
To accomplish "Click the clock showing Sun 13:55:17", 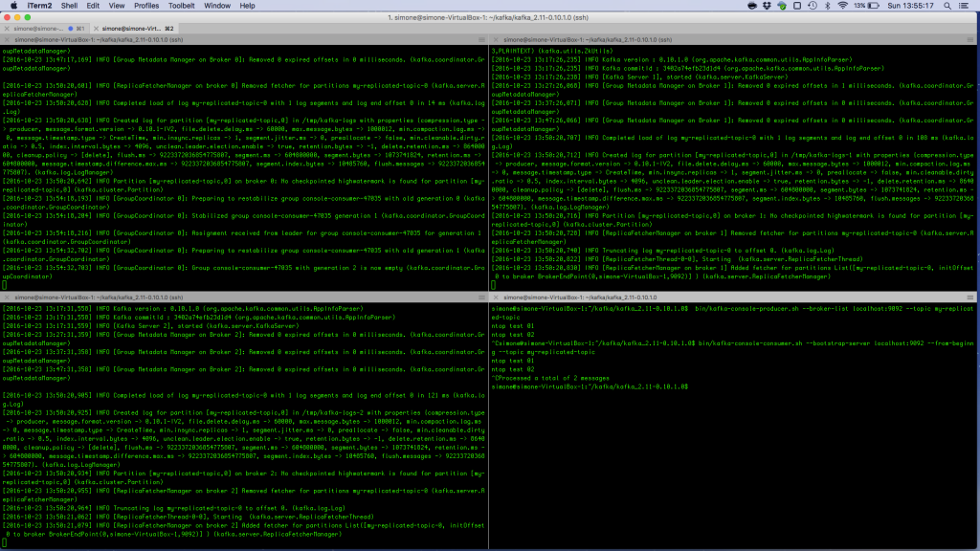I will (911, 6).
